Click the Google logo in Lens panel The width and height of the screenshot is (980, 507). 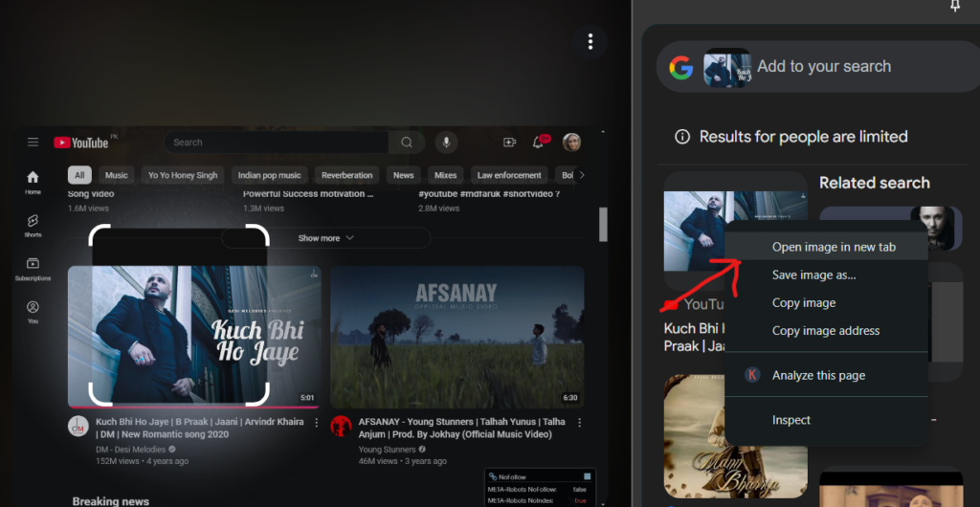pyautogui.click(x=680, y=67)
